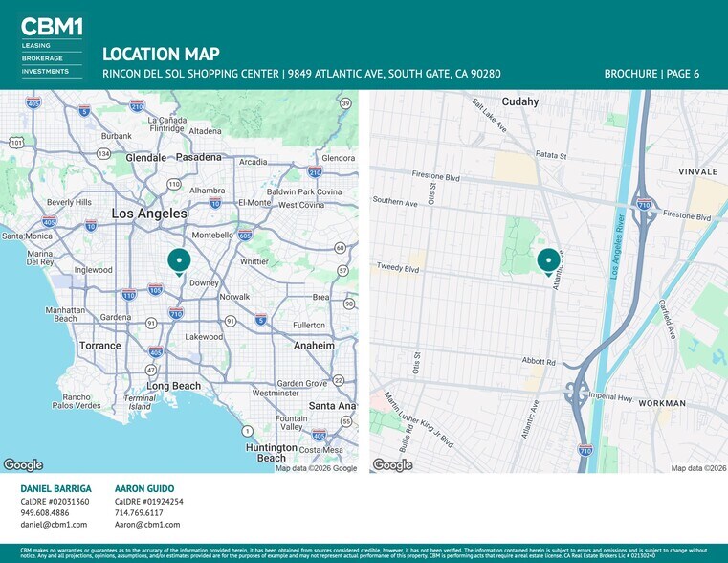Click the VINVALE neighborhood label
Screen dimensions: 728x563
tap(697, 172)
